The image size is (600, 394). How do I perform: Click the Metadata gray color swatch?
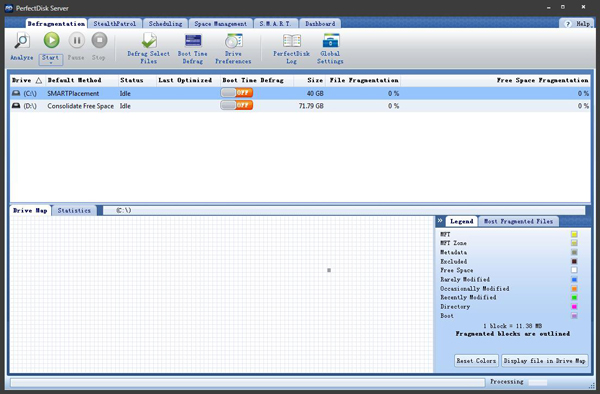(574, 252)
